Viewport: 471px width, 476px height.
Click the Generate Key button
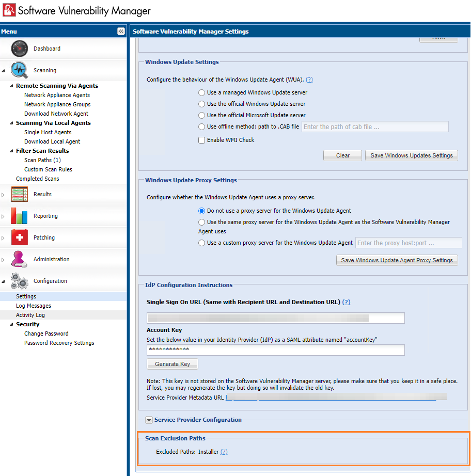pos(172,364)
